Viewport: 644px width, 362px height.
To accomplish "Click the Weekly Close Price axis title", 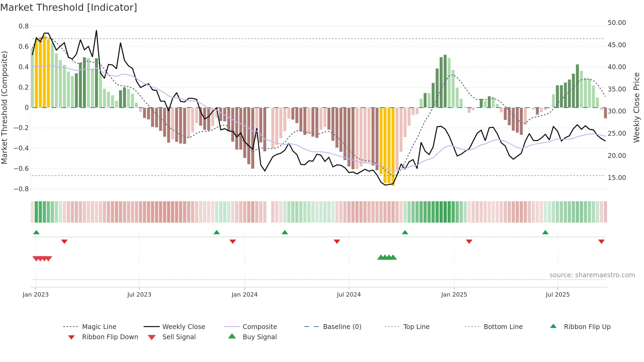I will [636, 107].
